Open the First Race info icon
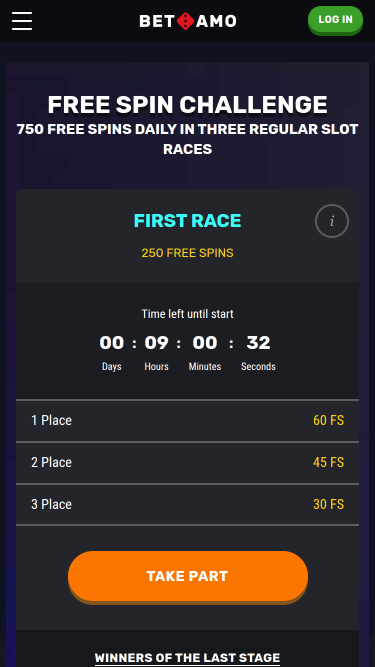This screenshot has height=667, width=375. 332,221
